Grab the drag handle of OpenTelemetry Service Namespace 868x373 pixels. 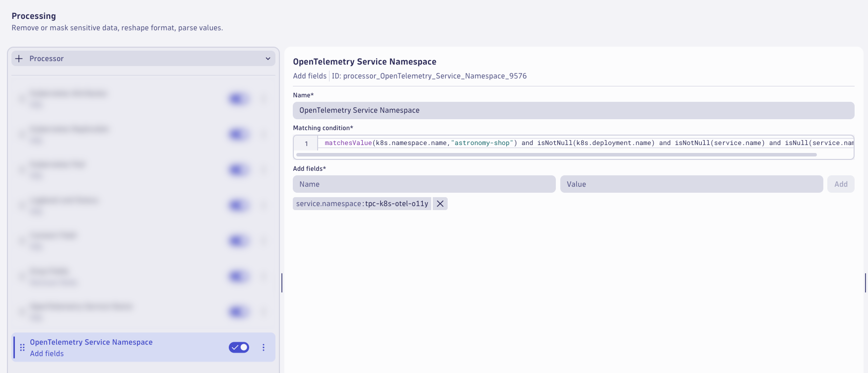click(22, 348)
